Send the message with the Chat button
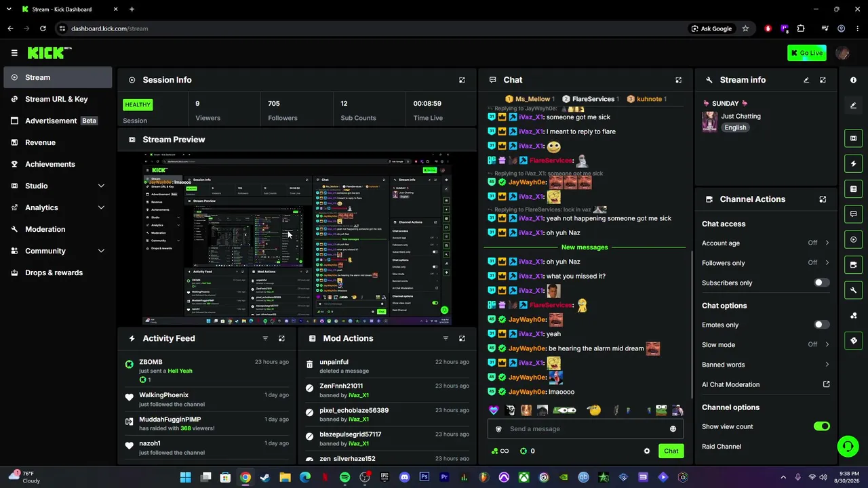 [x=671, y=451]
